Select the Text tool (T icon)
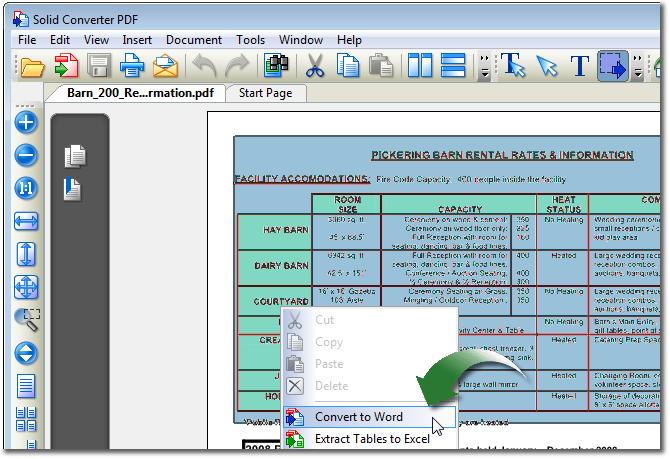Image resolution: width=670 pixels, height=459 pixels. click(580, 67)
